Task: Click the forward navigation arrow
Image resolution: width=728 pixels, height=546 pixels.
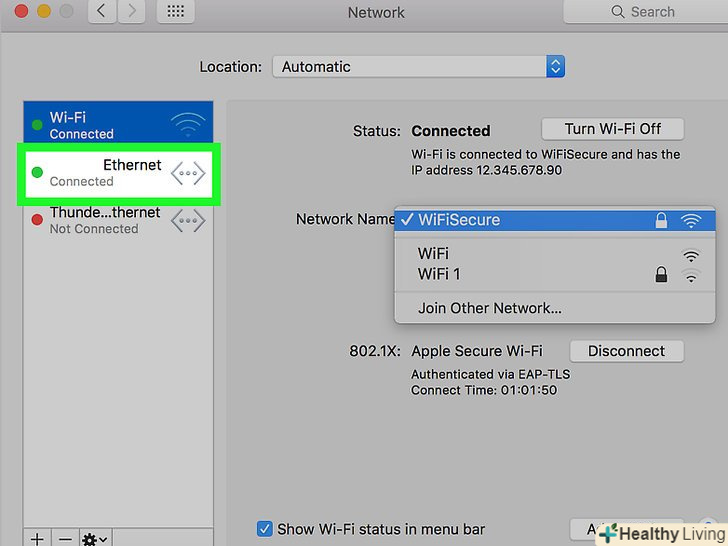Action: pyautogui.click(x=133, y=12)
